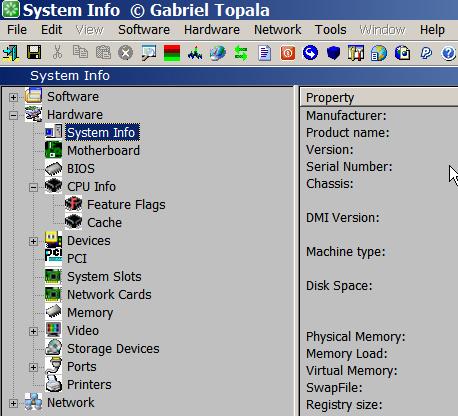Click the blue-green spiky graph icon
Screen dimensions: 458x416
click(195, 53)
